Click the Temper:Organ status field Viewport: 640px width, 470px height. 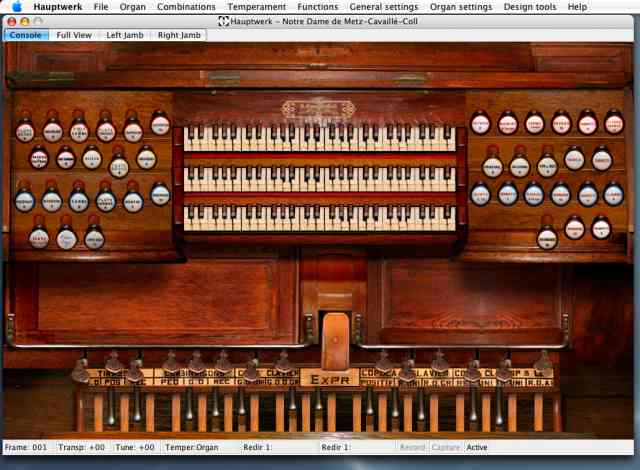[191, 447]
